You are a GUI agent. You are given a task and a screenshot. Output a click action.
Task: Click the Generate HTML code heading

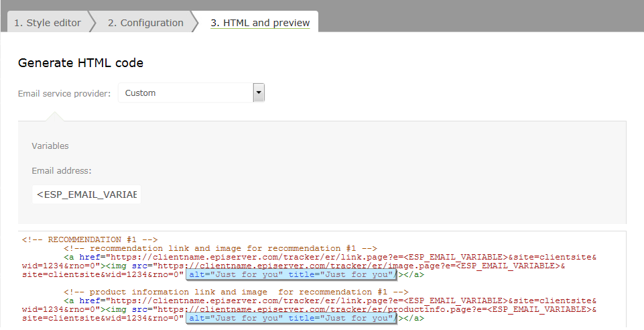(x=80, y=63)
